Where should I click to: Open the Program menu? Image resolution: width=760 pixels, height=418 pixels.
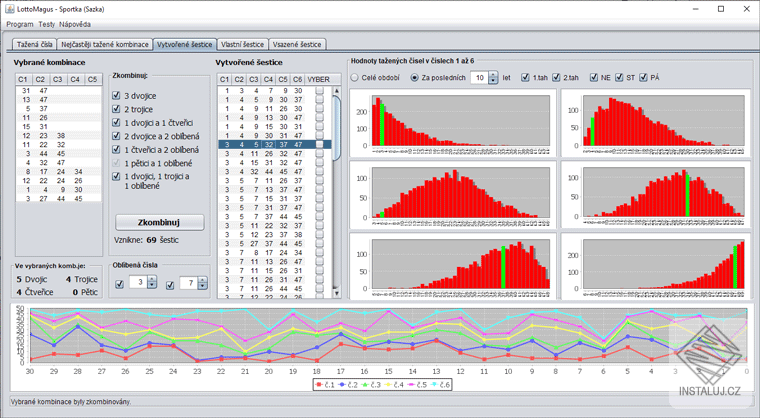(x=20, y=24)
